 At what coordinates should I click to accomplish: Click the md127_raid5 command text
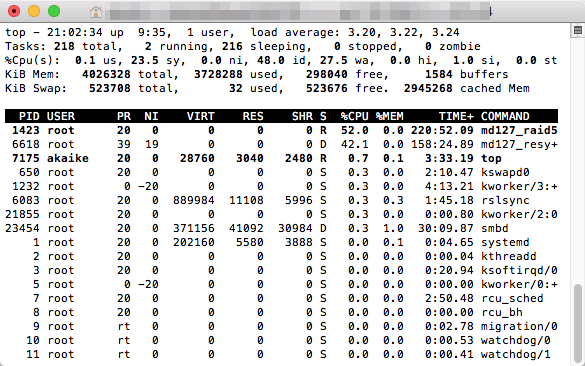click(x=519, y=130)
